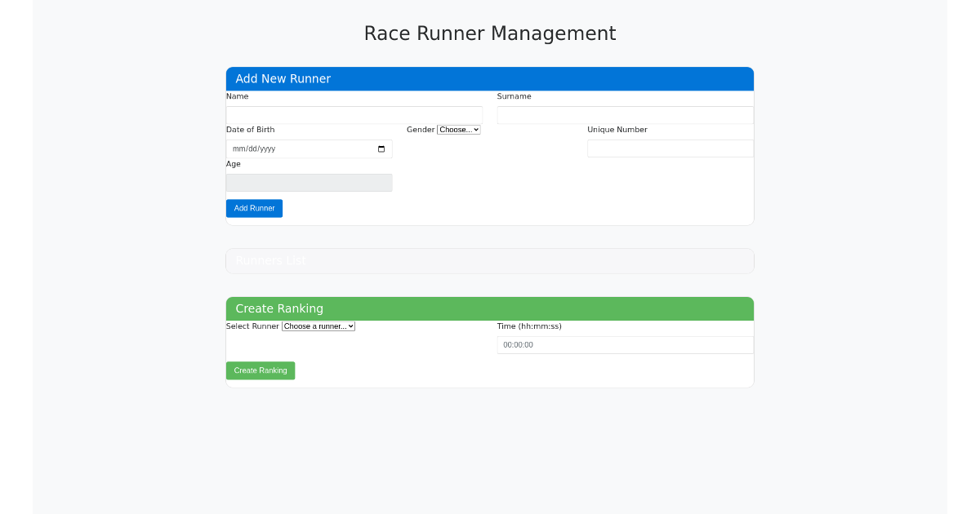Click the Select Runner label

tap(252, 326)
